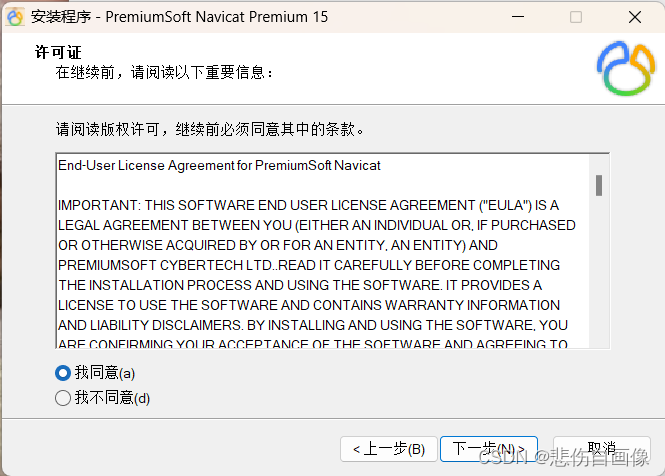665x476 pixels.
Task: Click inside the EULA text box
Action: [322, 251]
